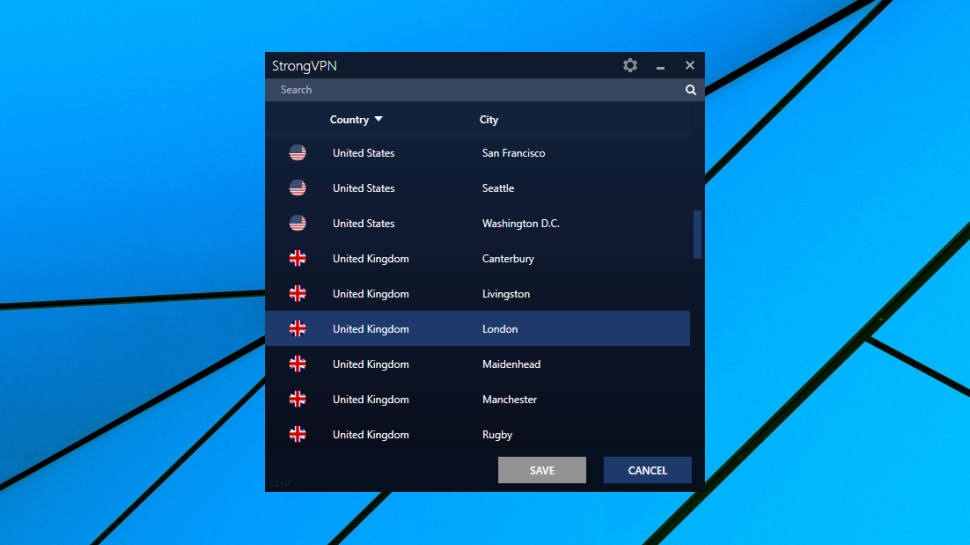Image resolution: width=970 pixels, height=545 pixels.
Task: Close the StrongVPN window
Action: tap(690, 65)
